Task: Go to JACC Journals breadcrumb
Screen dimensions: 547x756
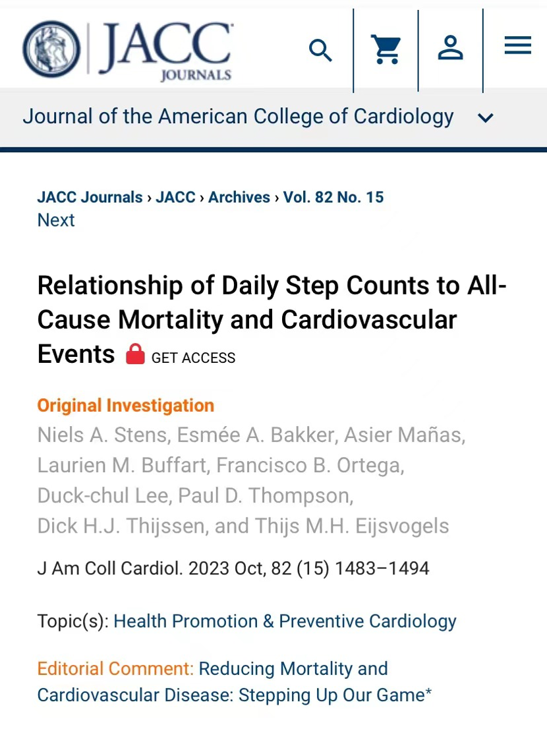Action: pyautogui.click(x=90, y=197)
